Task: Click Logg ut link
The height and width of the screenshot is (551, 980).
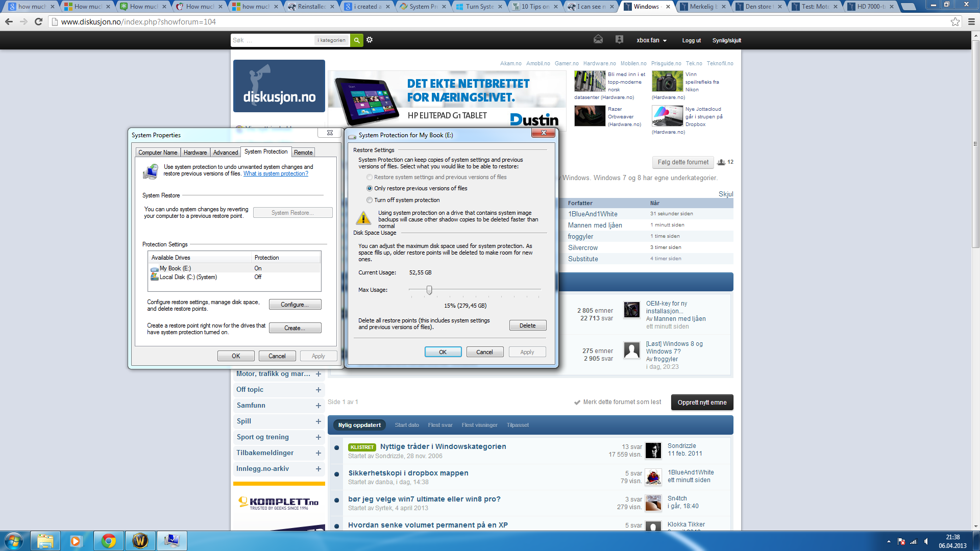Action: pos(692,40)
